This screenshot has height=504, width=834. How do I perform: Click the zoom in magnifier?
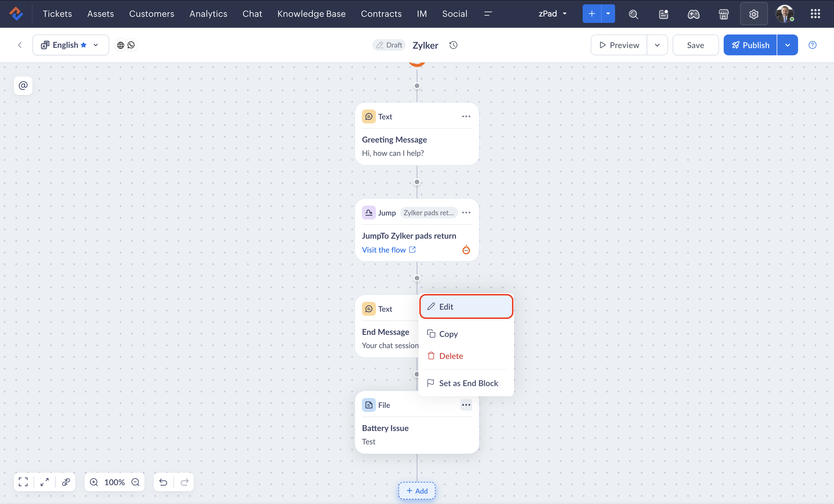coord(94,482)
